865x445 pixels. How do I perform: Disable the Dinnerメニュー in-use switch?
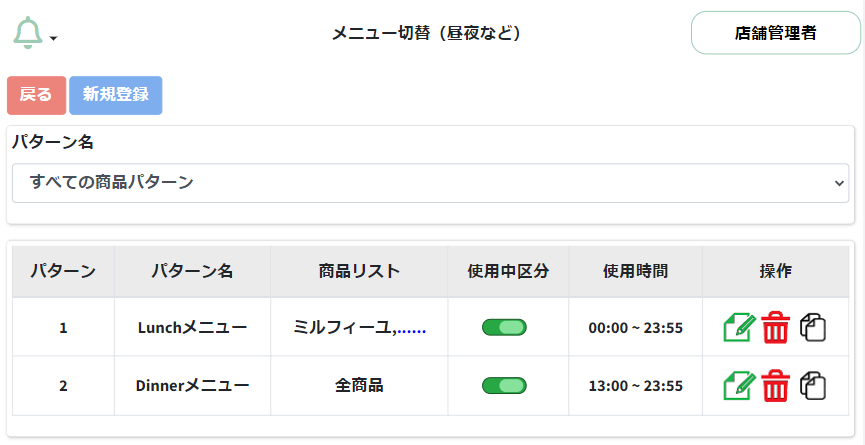[x=504, y=385]
